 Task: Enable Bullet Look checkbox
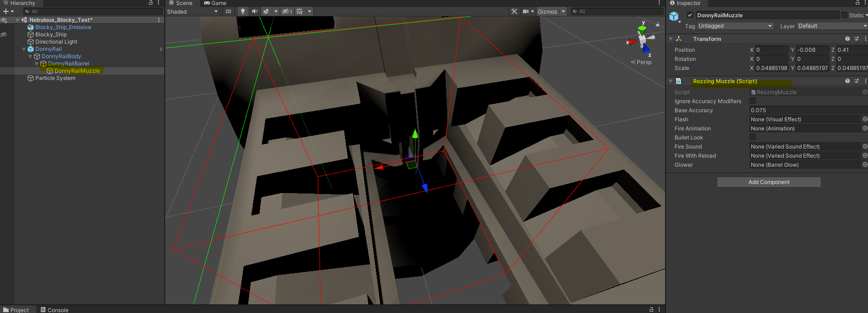(753, 137)
